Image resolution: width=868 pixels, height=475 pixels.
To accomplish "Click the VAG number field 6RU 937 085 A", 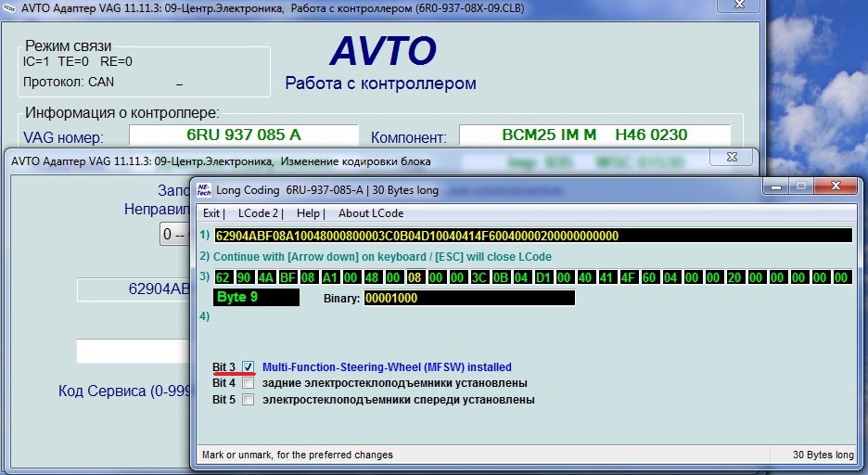I will (243, 135).
